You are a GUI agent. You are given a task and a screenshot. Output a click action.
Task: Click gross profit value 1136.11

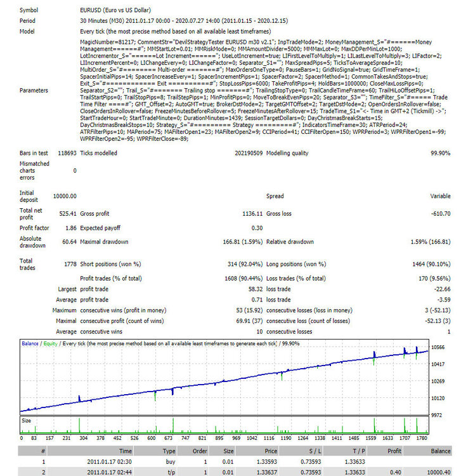pos(252,214)
